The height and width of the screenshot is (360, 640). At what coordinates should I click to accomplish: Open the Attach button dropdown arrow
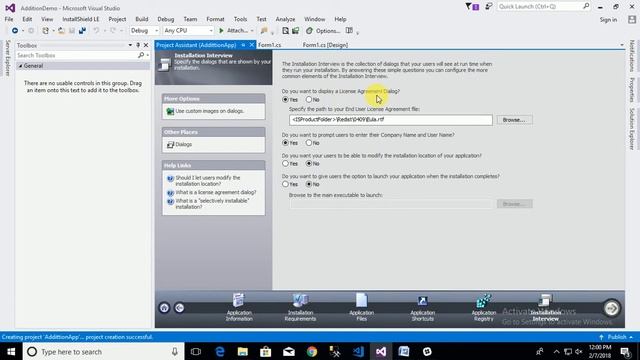(252, 31)
